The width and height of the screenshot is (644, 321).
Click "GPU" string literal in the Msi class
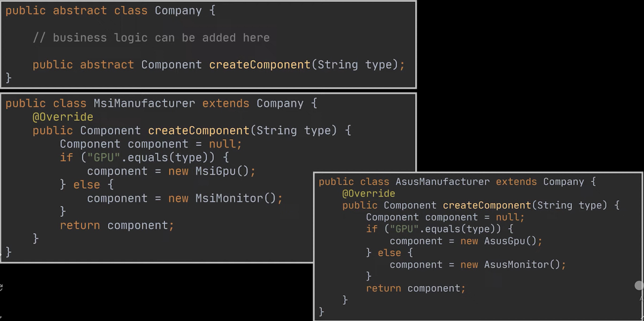click(x=103, y=157)
